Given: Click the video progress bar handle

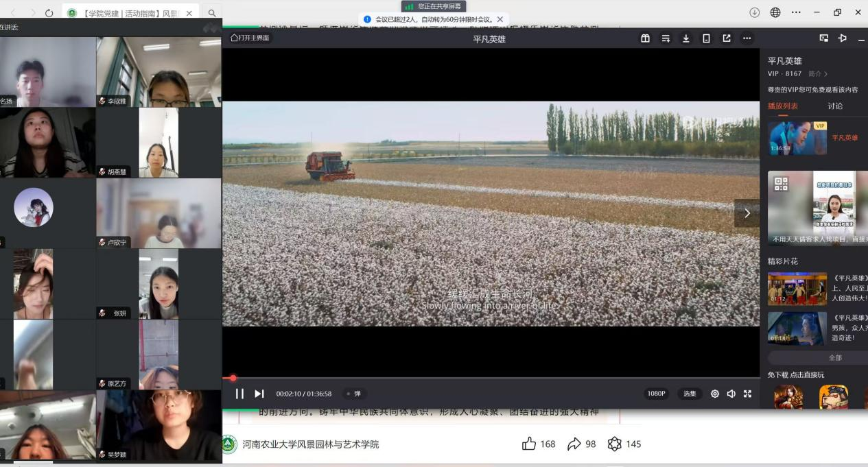Looking at the screenshot, I should pyautogui.click(x=233, y=378).
